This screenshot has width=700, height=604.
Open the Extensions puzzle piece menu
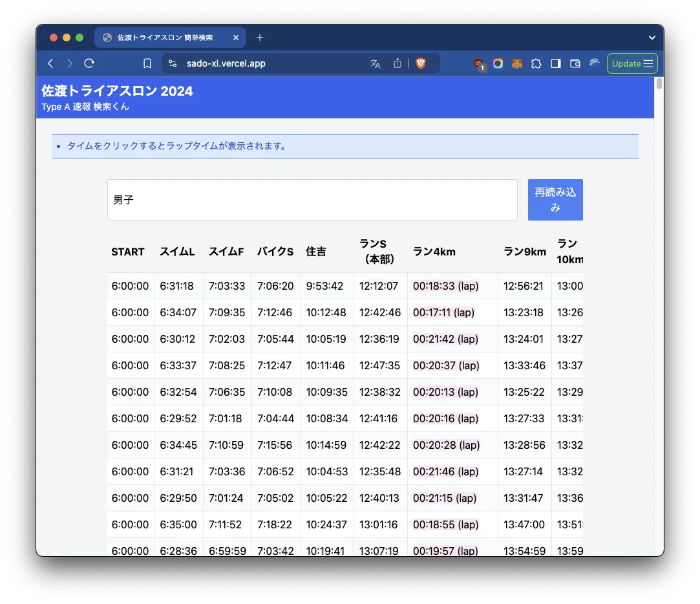(x=536, y=63)
